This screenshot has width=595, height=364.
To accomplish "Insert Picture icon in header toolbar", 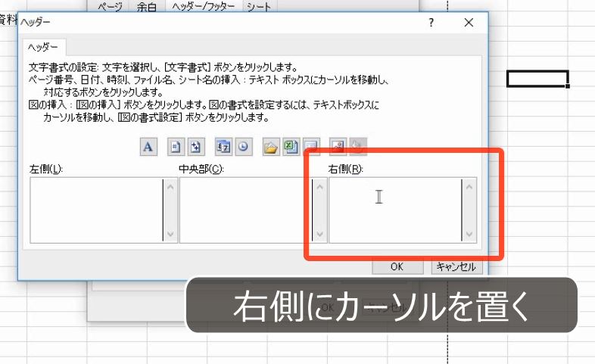I will [338, 147].
